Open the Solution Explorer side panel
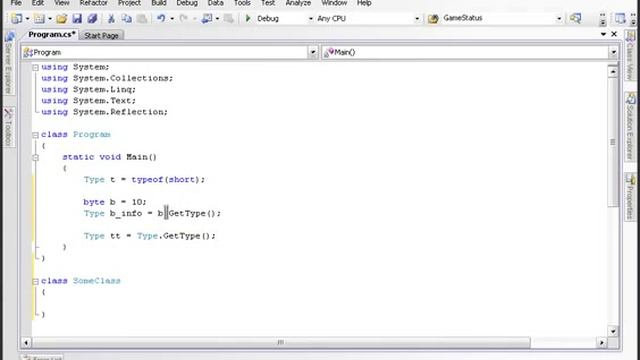Screen dimensions: 640x360 [x=631, y=127]
